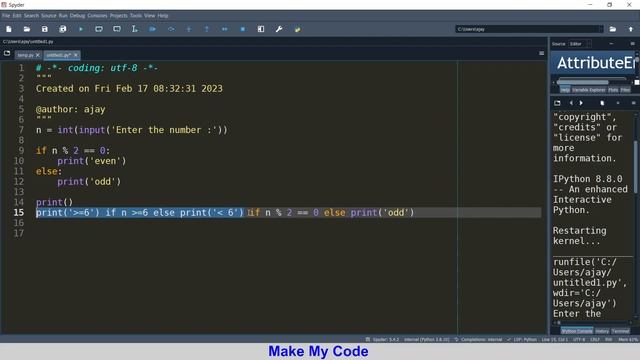640x360 pixels.
Task: Clear the console with the page icon
Action: click(602, 103)
